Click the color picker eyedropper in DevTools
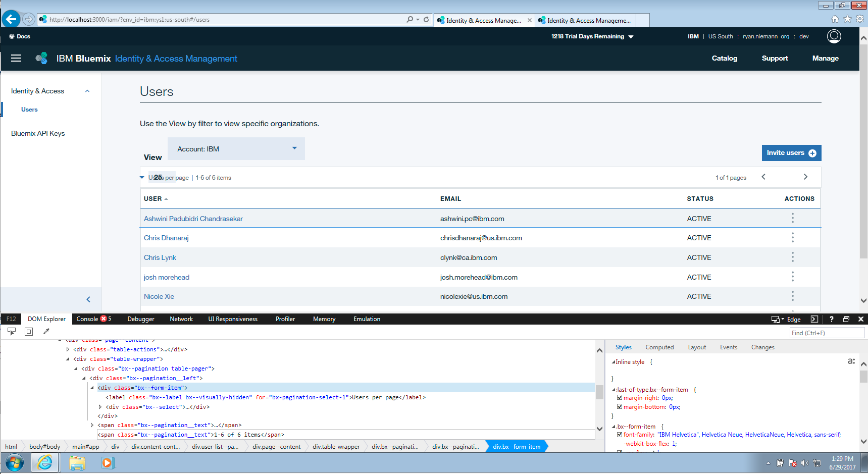 (x=46, y=332)
